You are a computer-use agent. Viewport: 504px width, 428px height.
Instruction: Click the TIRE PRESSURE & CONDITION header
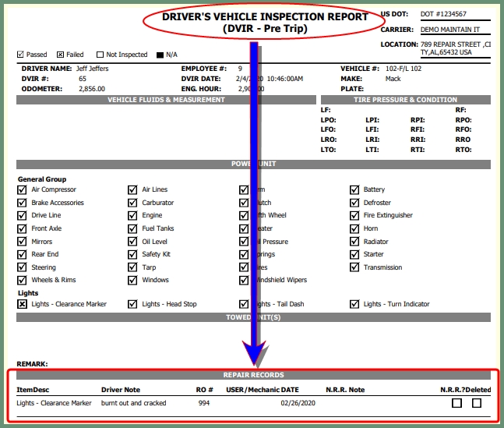[x=405, y=100]
